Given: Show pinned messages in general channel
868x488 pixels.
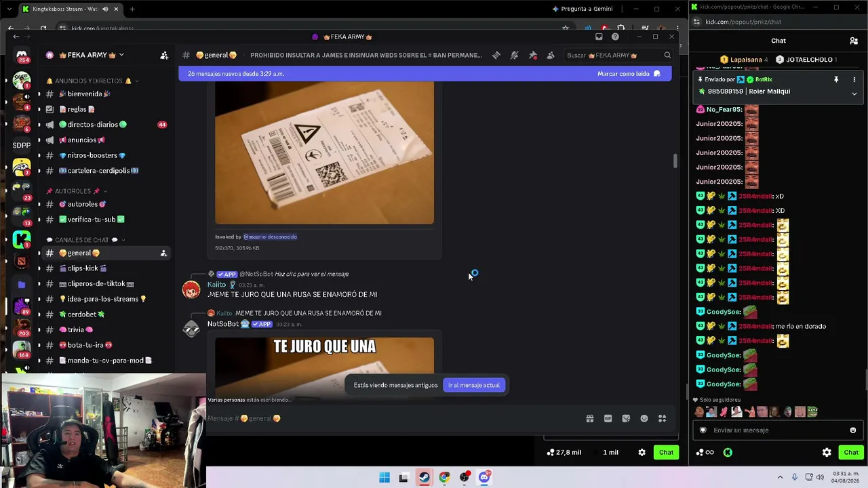Looking at the screenshot, I should [533, 55].
